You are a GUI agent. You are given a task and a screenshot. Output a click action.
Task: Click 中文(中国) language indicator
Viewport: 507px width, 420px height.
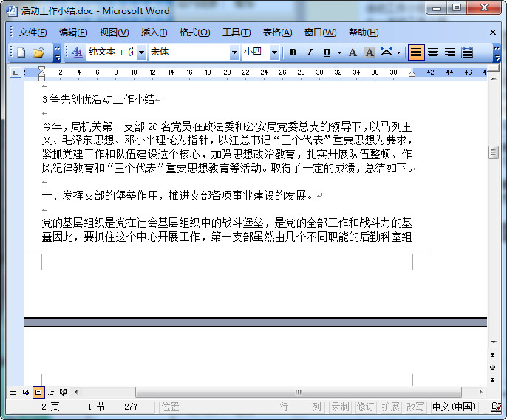coord(454,407)
